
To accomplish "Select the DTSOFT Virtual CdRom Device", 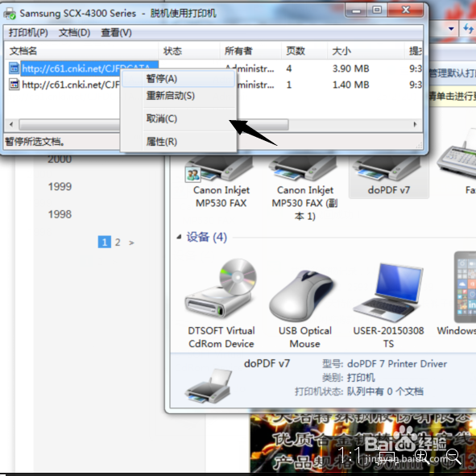I will (221, 304).
